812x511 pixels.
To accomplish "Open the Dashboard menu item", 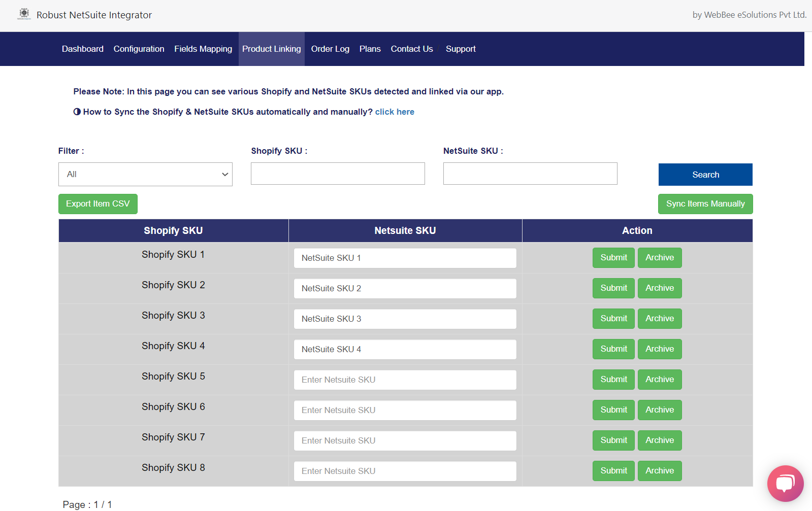I will (83, 49).
